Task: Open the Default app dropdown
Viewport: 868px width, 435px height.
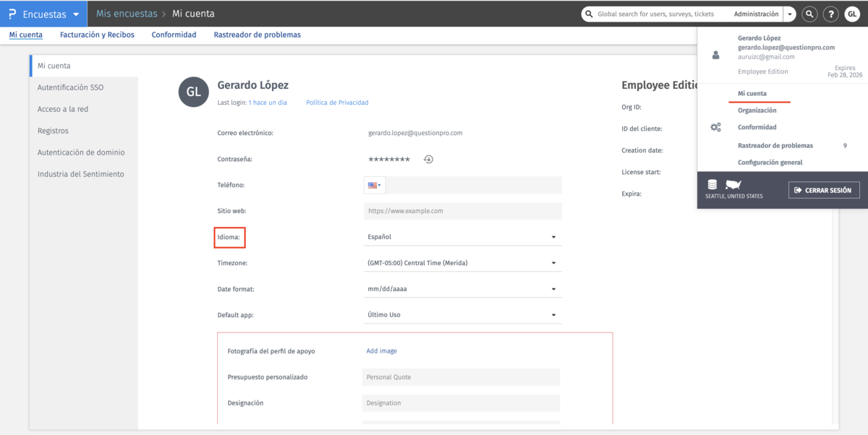Action: coord(463,315)
